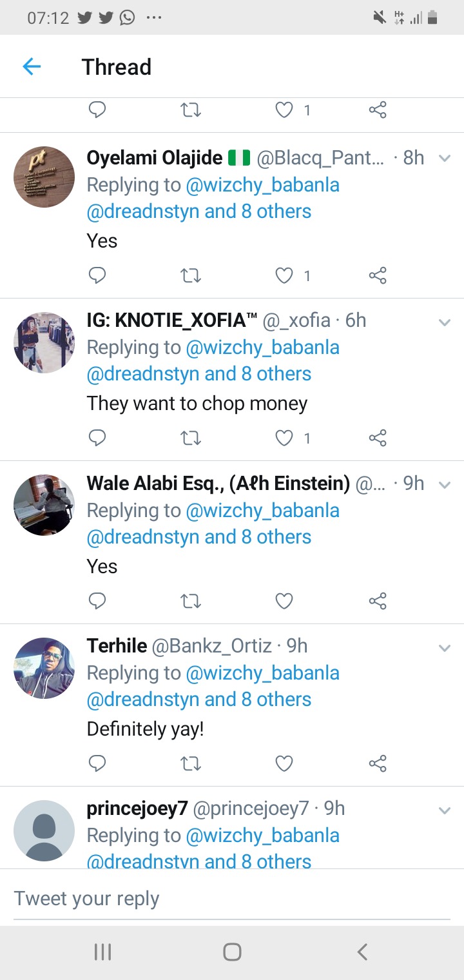Tap the back arrow beside Thread
This screenshot has height=980, width=464.
tap(32, 66)
